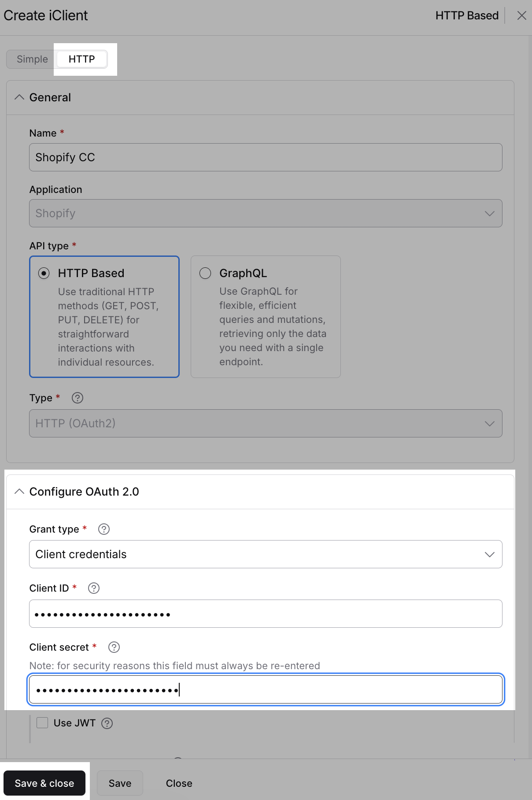This screenshot has height=800, width=532.
Task: Switch to the HTTP tab
Action: pos(82,59)
